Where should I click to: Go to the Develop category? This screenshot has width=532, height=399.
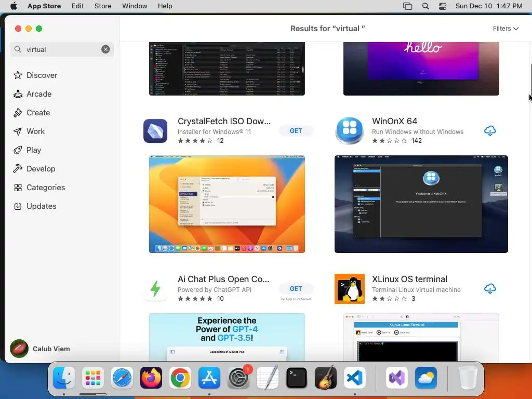pos(34,169)
